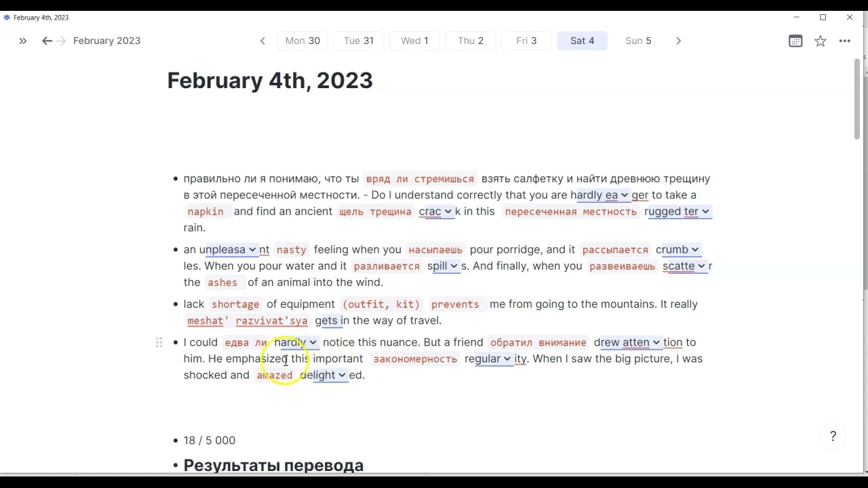Click inline code 'насыпаешь'

pos(435,249)
